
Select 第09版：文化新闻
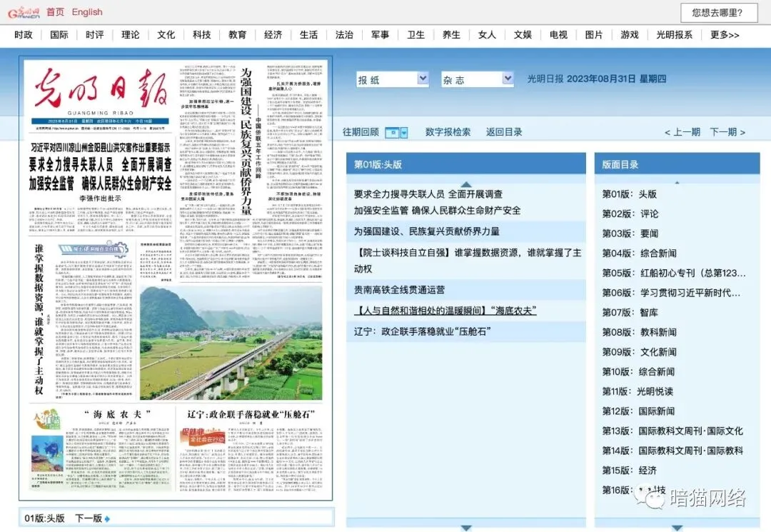pos(639,351)
